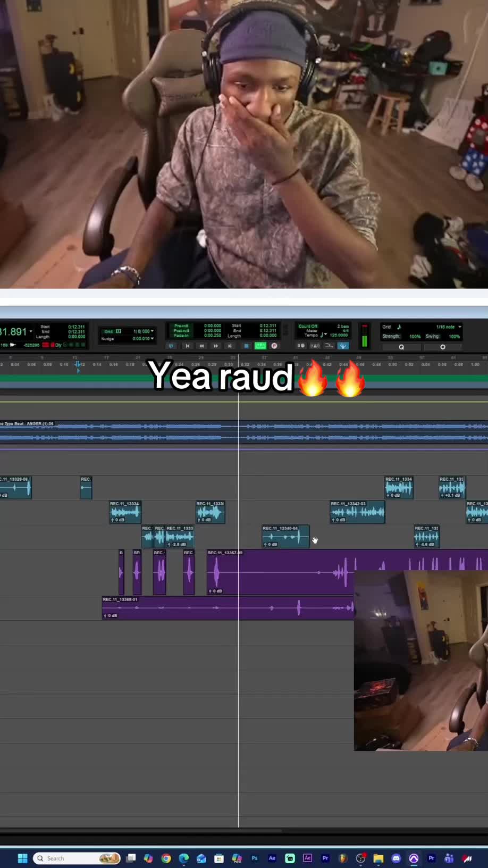The width and height of the screenshot is (488, 868).
Task: Click the Quantize Q button
Action: 401,347
